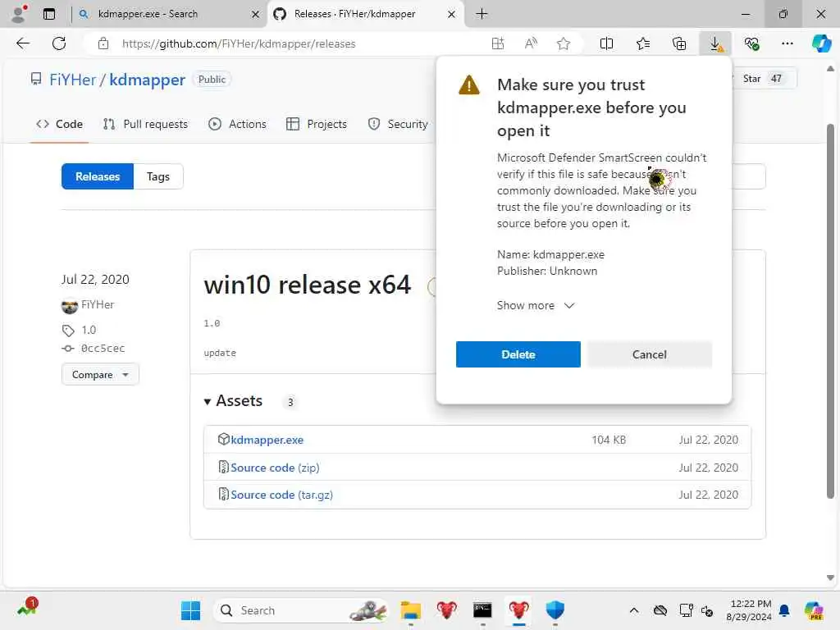The height and width of the screenshot is (630, 840).
Task: Switch to the Tags view
Action: (x=158, y=176)
